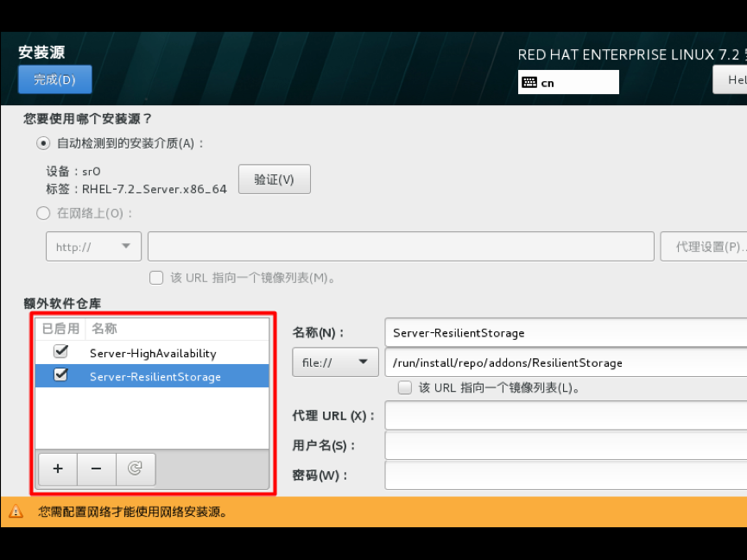
Task: Click the warning triangle icon in orange bar
Action: click(16, 512)
